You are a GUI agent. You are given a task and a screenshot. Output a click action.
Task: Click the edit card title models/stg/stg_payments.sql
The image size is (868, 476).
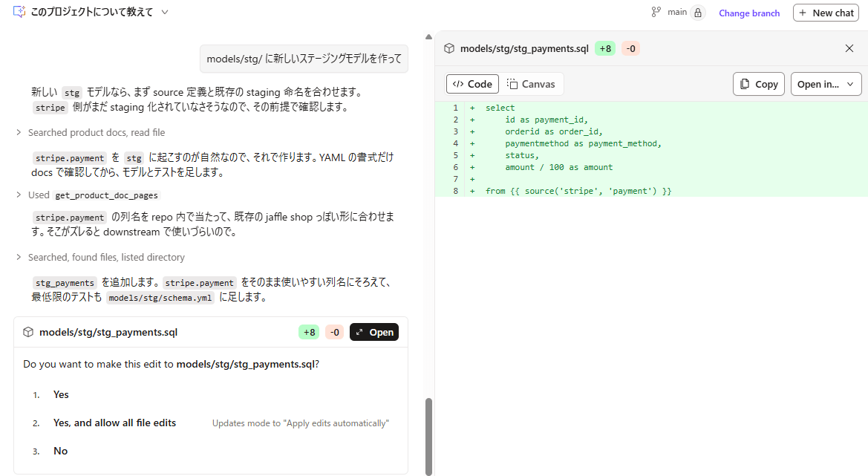[x=108, y=332]
